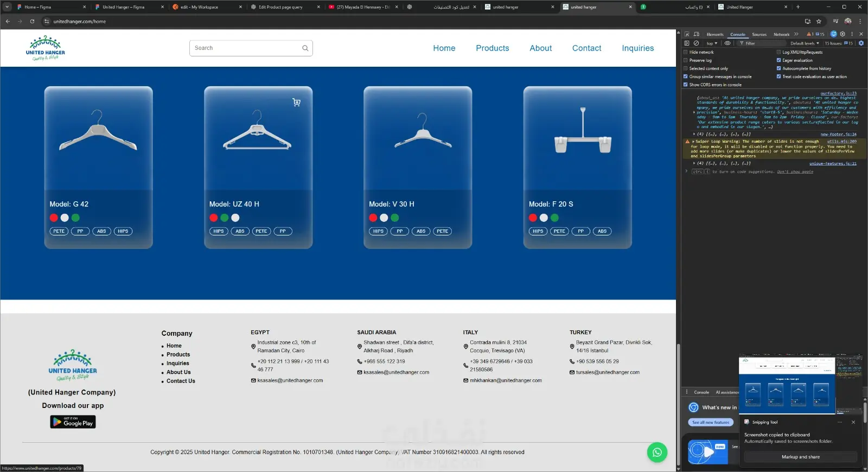
Task: Bookmark this page with the star icon
Action: coord(819,22)
